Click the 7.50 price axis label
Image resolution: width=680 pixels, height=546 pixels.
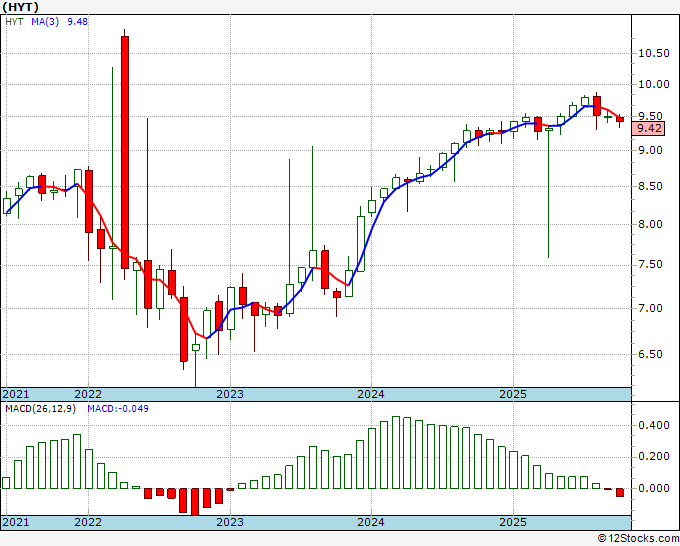pos(651,265)
